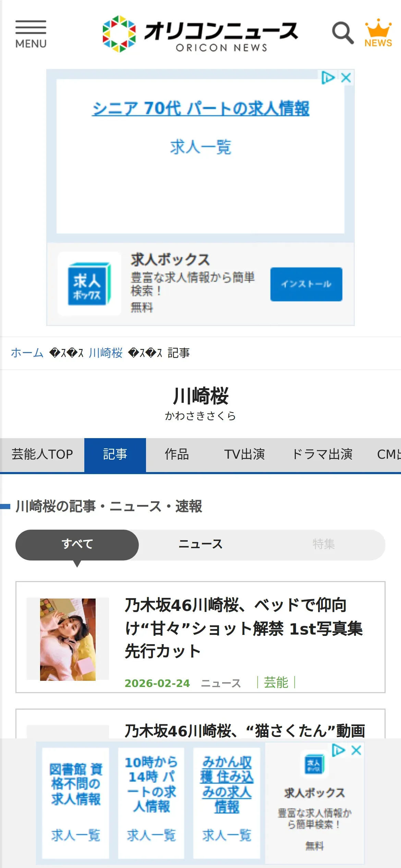Click the Oricon News logo
Screen dimensions: 401x868
[200, 34]
